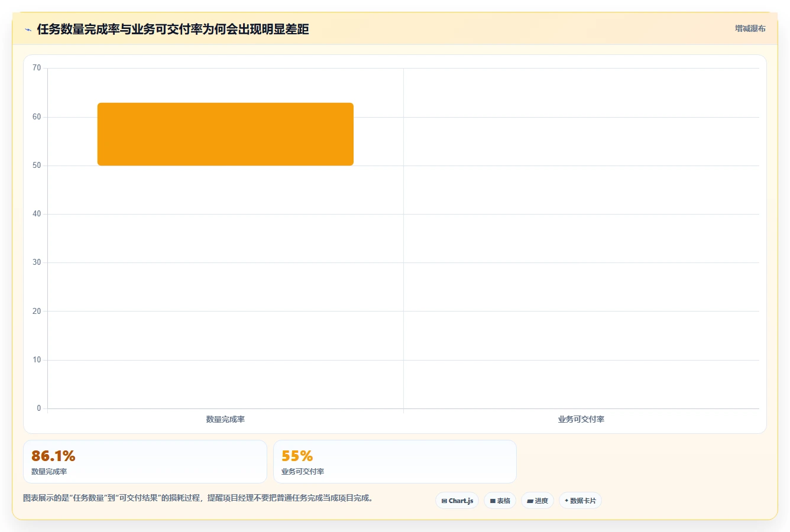790x532 pixels.
Task: Select the 进度 tag chip
Action: pyautogui.click(x=537, y=501)
